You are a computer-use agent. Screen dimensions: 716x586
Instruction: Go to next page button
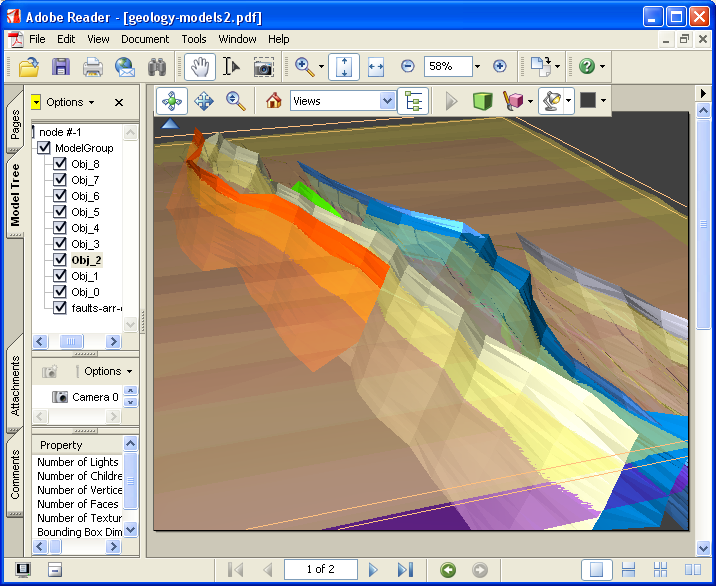374,569
